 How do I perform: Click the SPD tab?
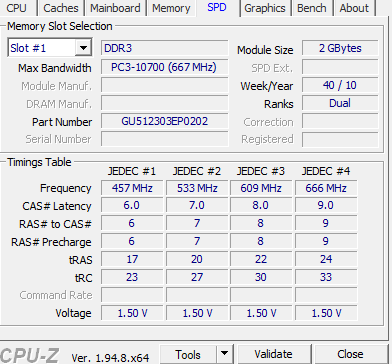217,7
